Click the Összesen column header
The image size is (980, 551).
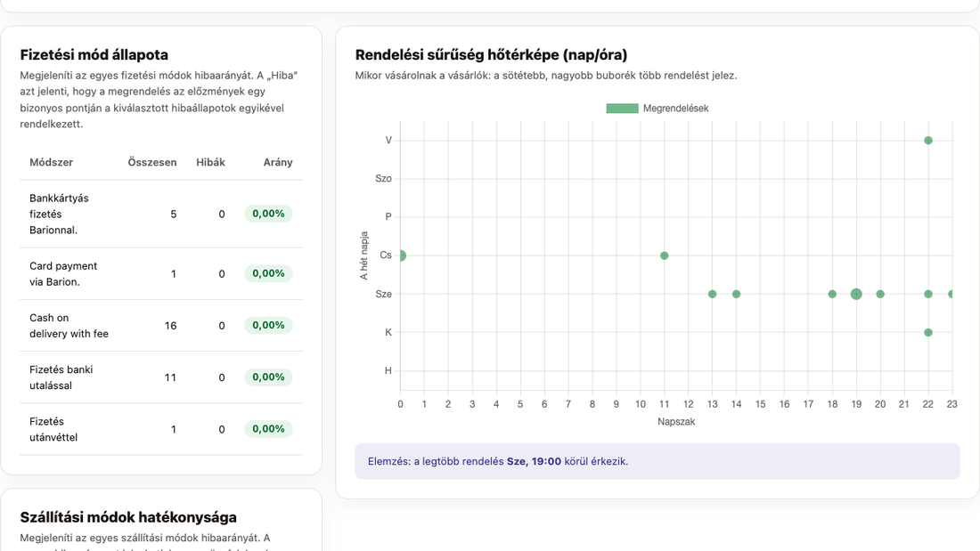[x=152, y=162]
